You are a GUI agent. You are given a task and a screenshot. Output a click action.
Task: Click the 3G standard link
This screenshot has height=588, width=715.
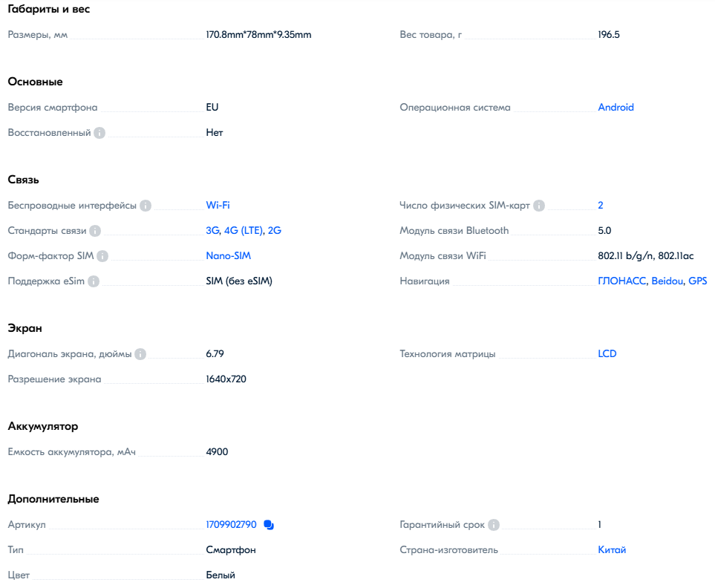click(x=212, y=231)
